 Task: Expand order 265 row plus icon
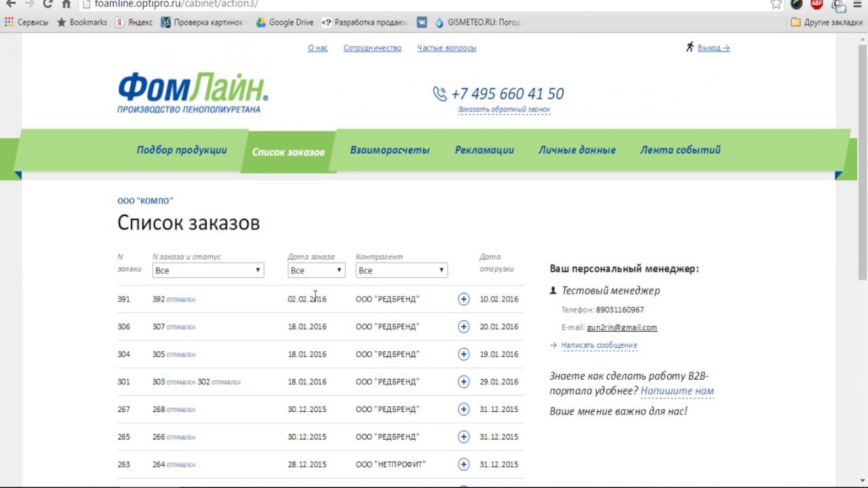(x=463, y=437)
